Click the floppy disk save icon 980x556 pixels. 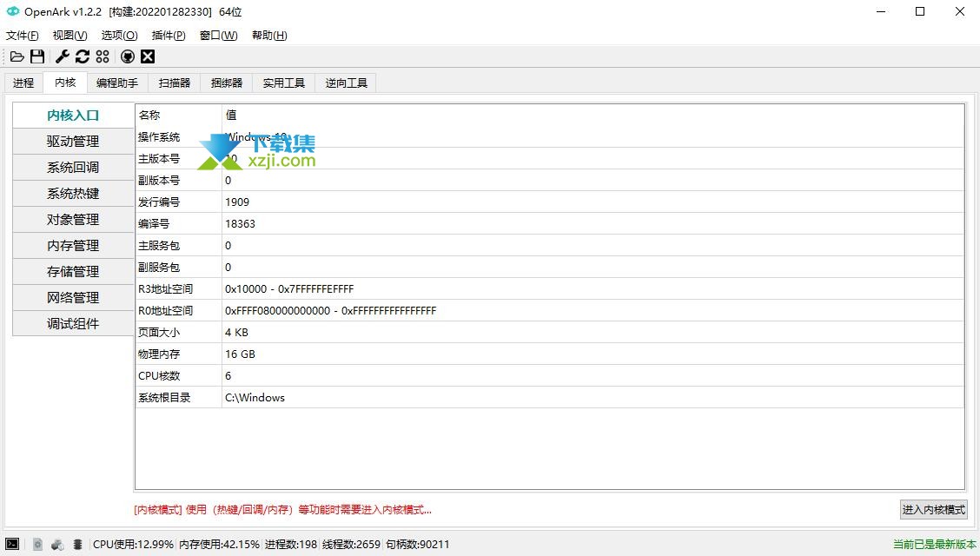pyautogui.click(x=37, y=56)
